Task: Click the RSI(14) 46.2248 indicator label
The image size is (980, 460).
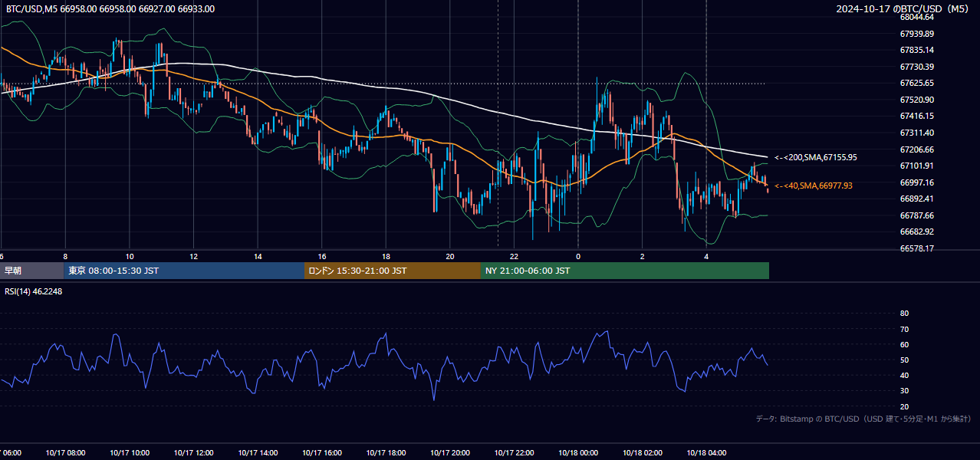Action: click(x=34, y=291)
